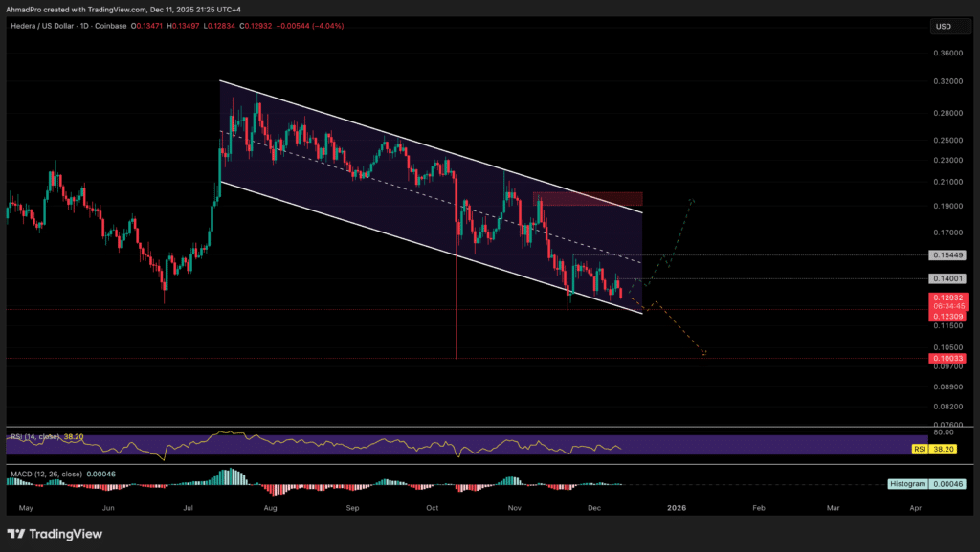The width and height of the screenshot is (980, 552).
Task: Open the USD currency selector
Action: point(944,26)
